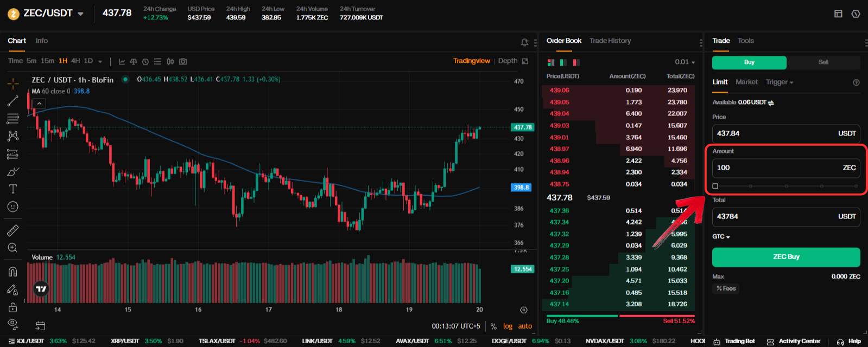The height and width of the screenshot is (347, 868).
Task: Expand more time intervals dropdown
Action: [x=100, y=61]
